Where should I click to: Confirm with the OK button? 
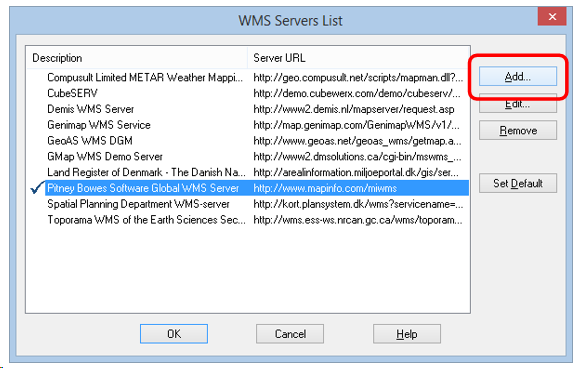[x=174, y=334]
